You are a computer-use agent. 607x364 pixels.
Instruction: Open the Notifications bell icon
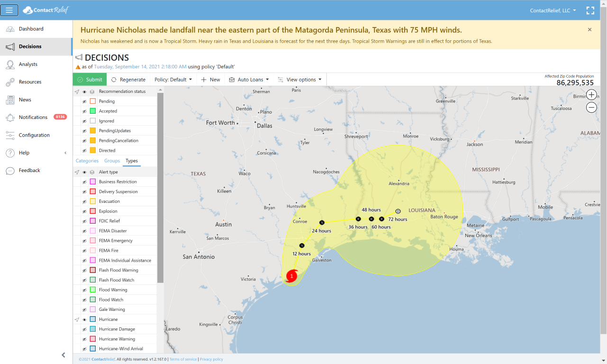[10, 117]
